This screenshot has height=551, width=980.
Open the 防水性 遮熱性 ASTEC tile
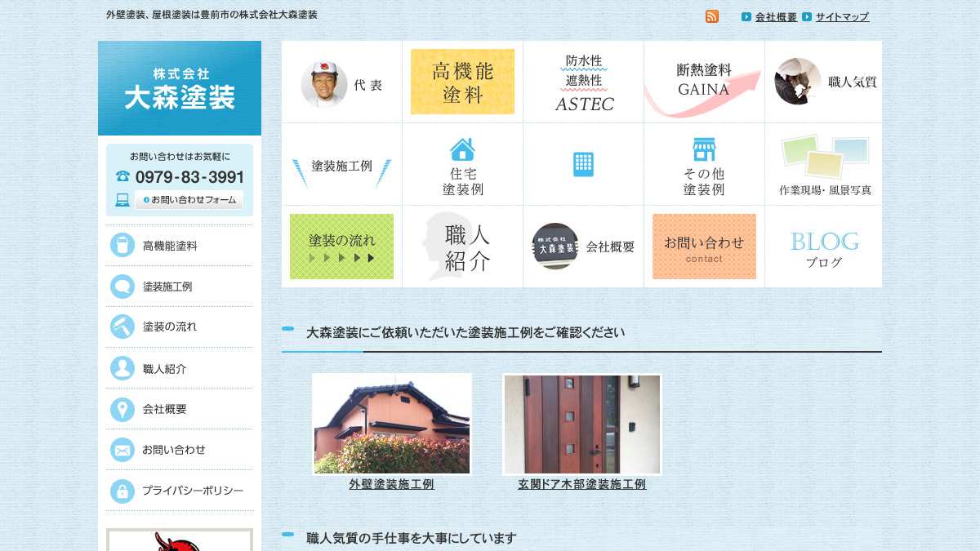pyautogui.click(x=584, y=82)
